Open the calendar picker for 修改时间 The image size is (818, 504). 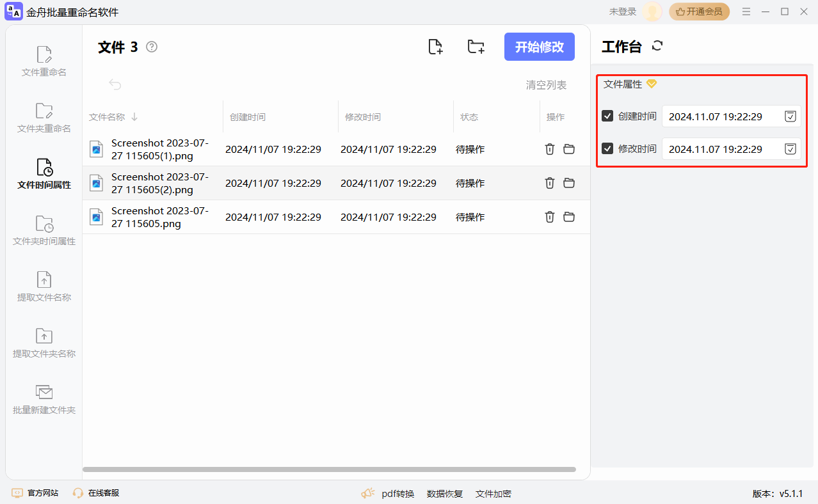point(790,149)
